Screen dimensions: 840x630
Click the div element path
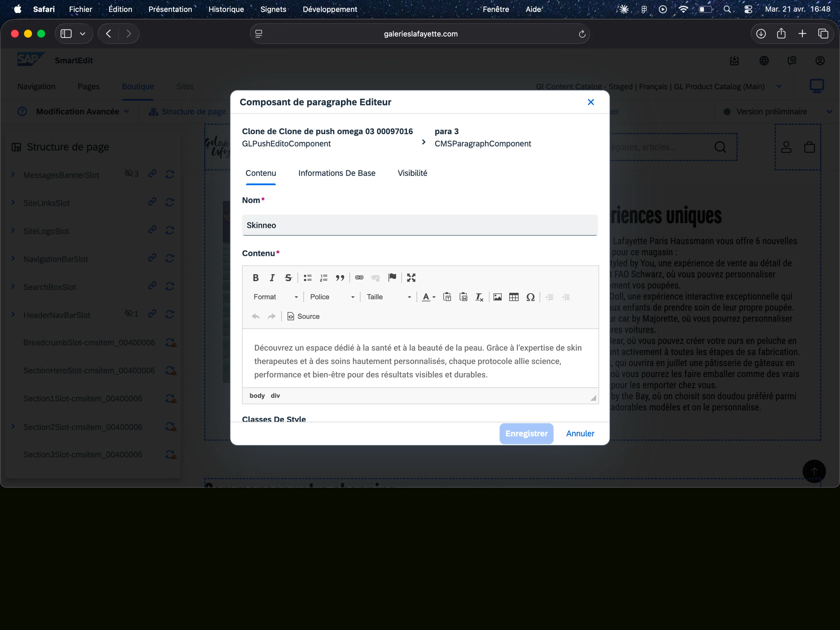click(275, 396)
